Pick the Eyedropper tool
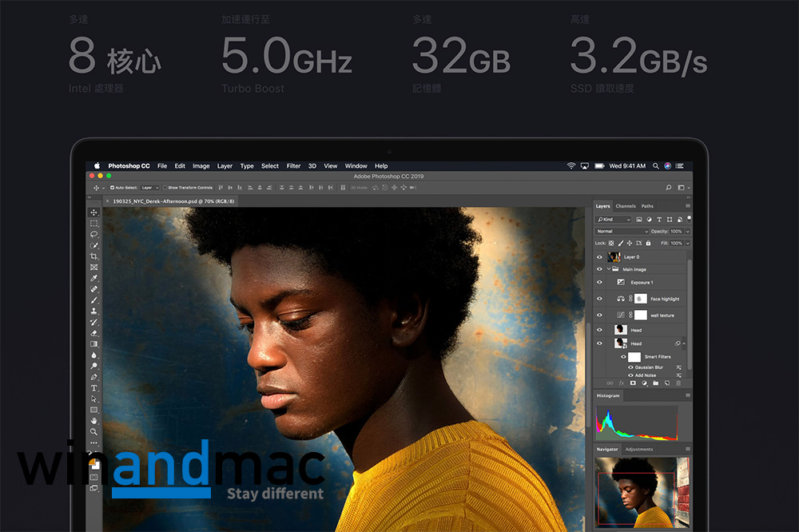Screen dimensions: 799x532 (x=94, y=278)
